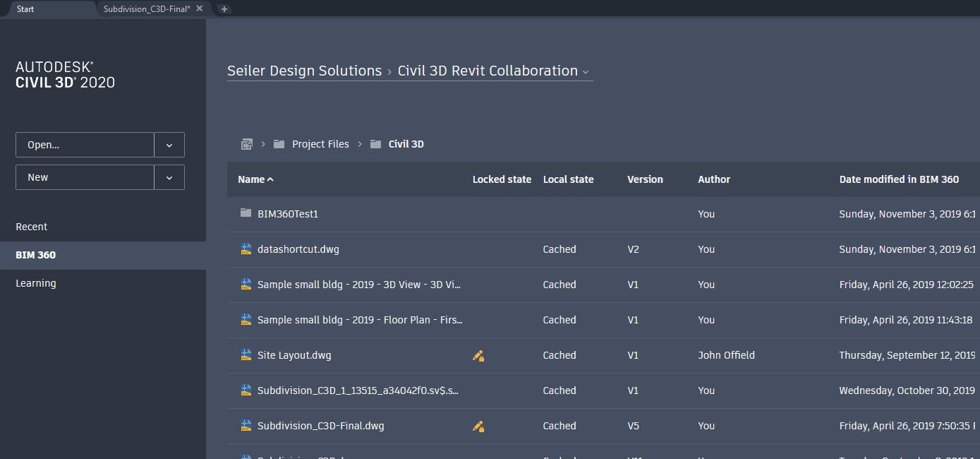This screenshot has width=980, height=459.
Task: Go to Project Files in breadcrumb
Action: (x=320, y=144)
